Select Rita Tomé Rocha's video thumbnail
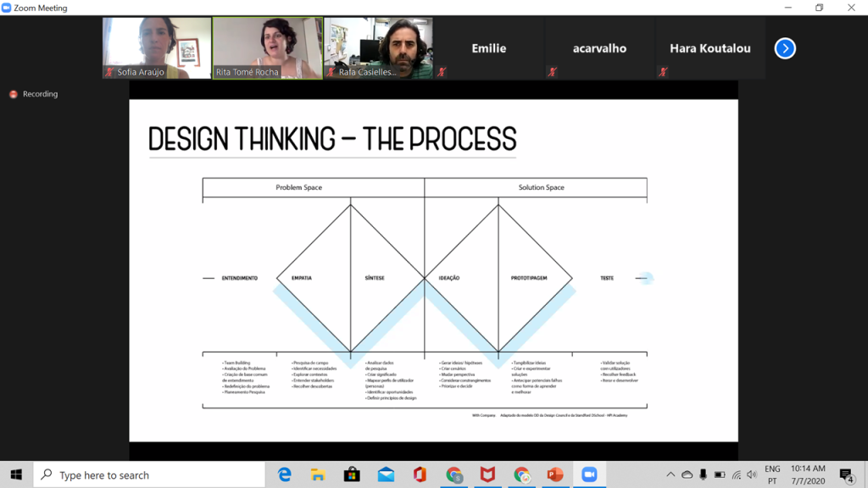The image size is (868, 488). [267, 47]
